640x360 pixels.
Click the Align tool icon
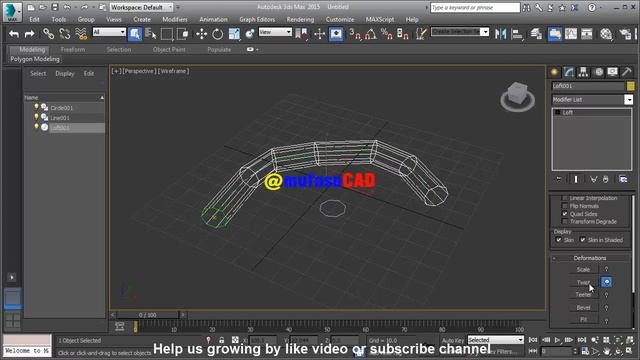click(517, 34)
